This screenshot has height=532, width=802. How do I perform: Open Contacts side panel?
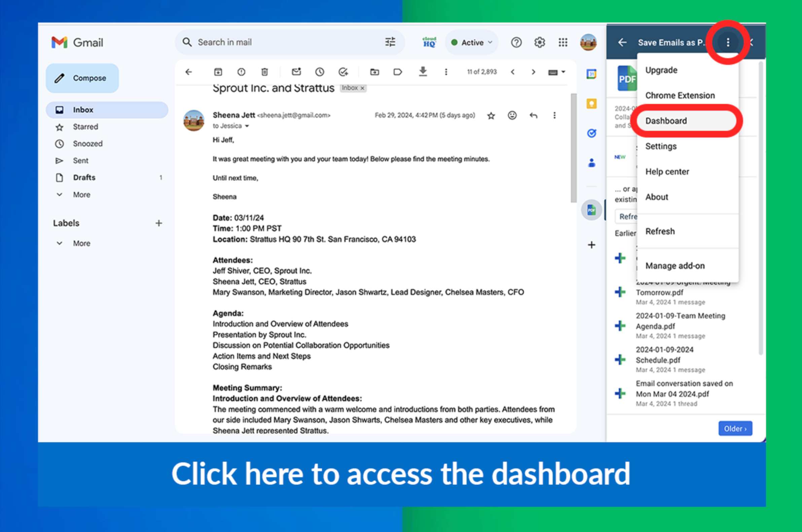tap(591, 163)
